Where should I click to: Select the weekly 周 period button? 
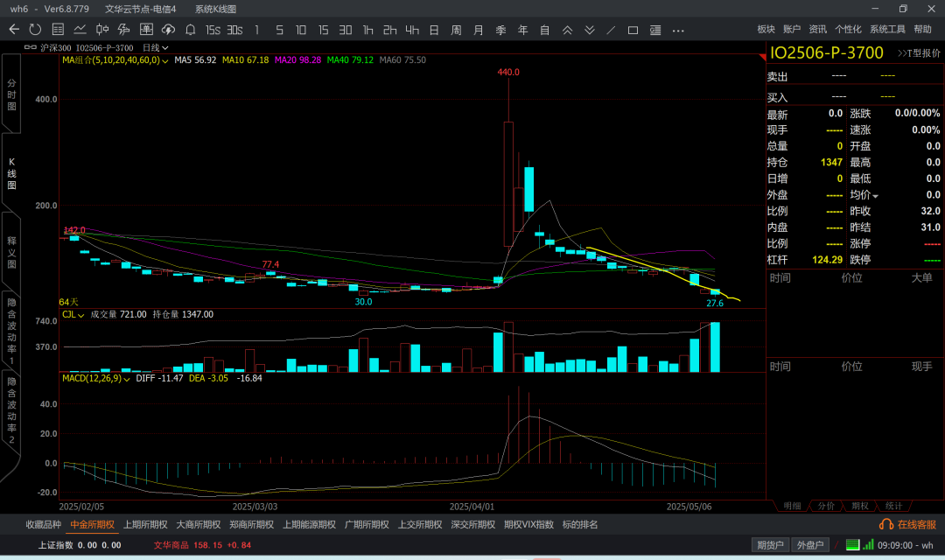coord(456,30)
